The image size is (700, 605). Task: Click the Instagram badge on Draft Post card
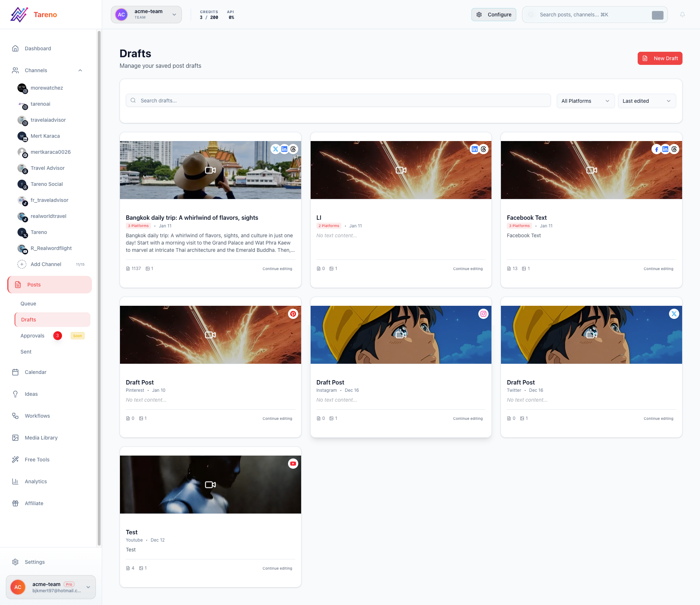pos(483,314)
